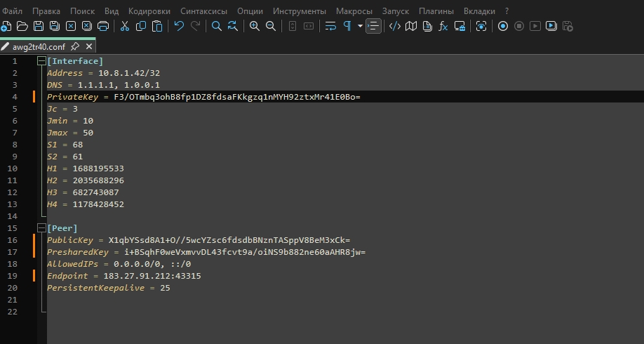Open the Кодировки menu
The width and height of the screenshot is (644, 344).
pos(149,11)
